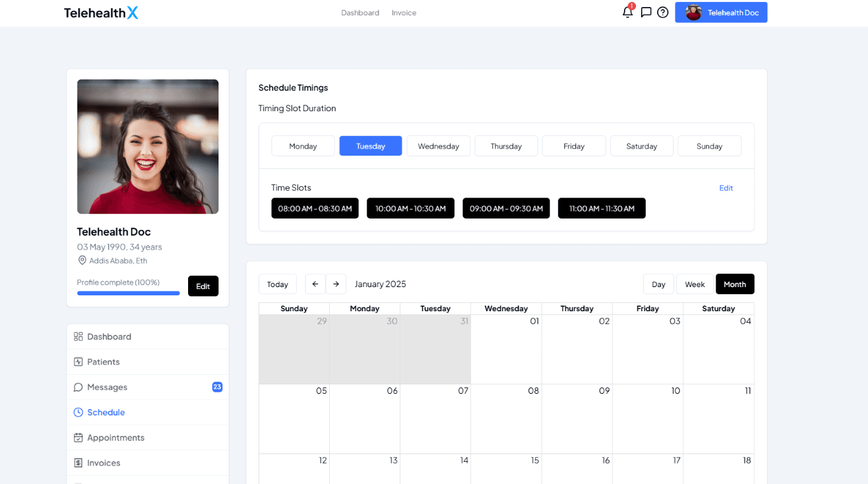This screenshot has width=868, height=484.
Task: Open the chat message icon in header
Action: [x=646, y=12]
